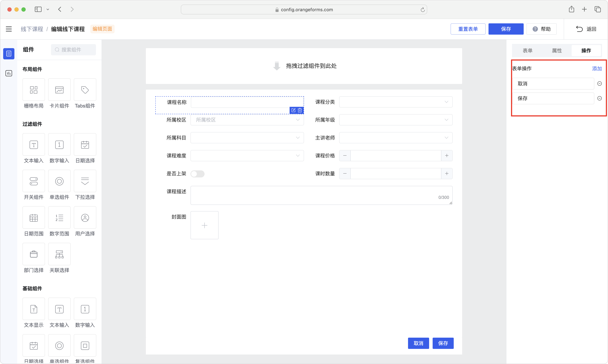The width and height of the screenshot is (608, 364).
Task: Edit the selected 课程名称 field
Action: click(293, 110)
